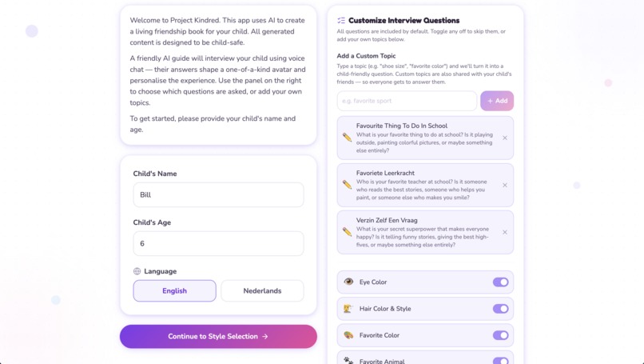Click the checklist icon by Customize Interview Questions
Screen dimensions: 644x364
341,20
